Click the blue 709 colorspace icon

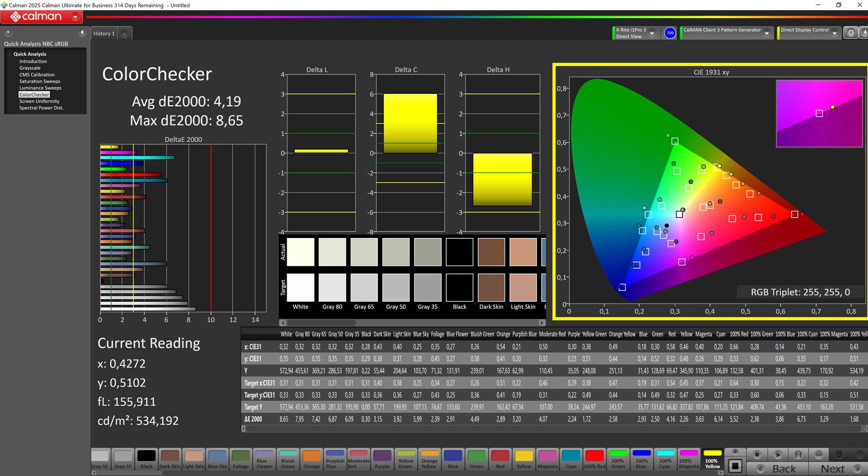coord(670,33)
